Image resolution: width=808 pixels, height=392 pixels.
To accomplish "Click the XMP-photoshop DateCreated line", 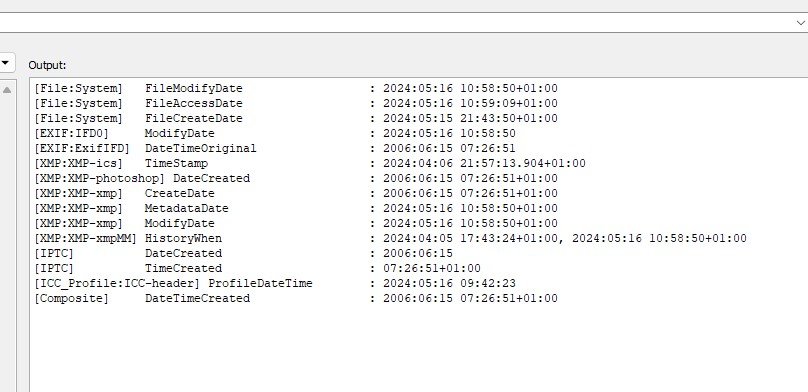I will point(296,178).
